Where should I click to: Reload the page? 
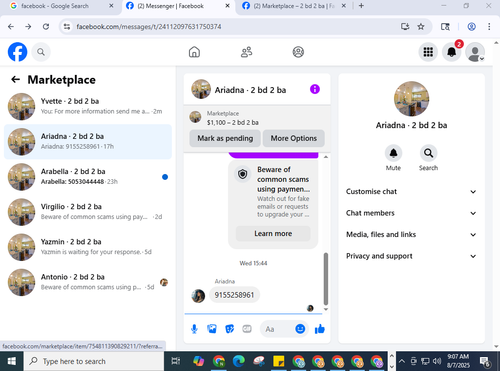point(46,27)
